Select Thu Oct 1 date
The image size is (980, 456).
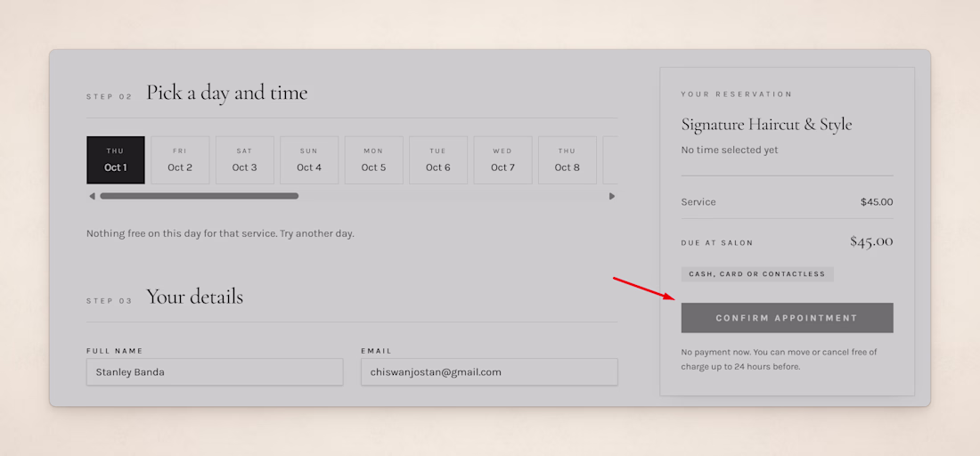pyautogui.click(x=116, y=160)
